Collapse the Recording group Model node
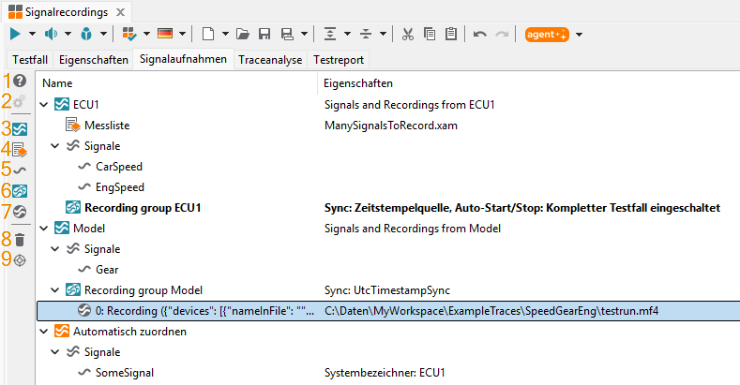This screenshot has height=385, width=740. tap(55, 290)
